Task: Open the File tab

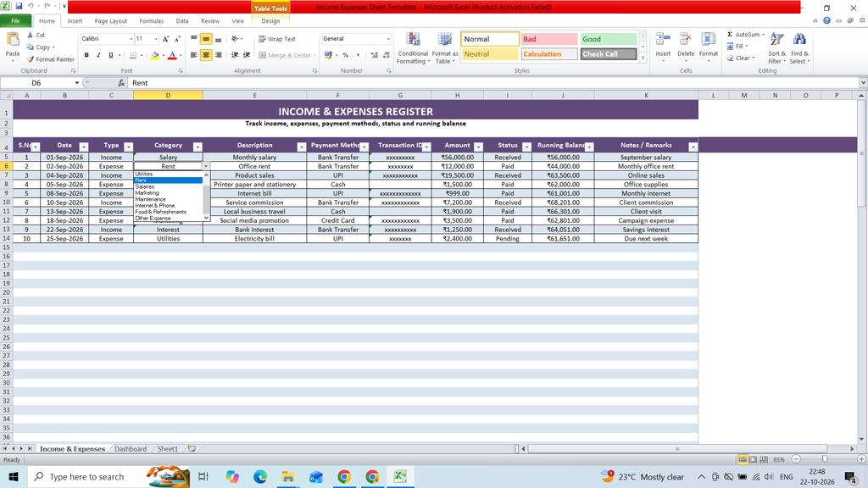Action: (x=15, y=21)
